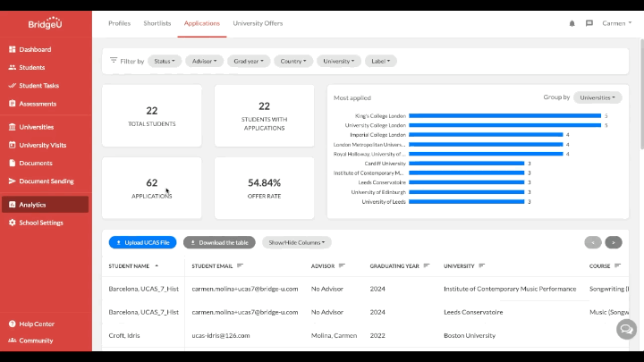Select Analytics in sidebar
Image resolution: width=644 pixels, height=362 pixels.
click(46, 205)
